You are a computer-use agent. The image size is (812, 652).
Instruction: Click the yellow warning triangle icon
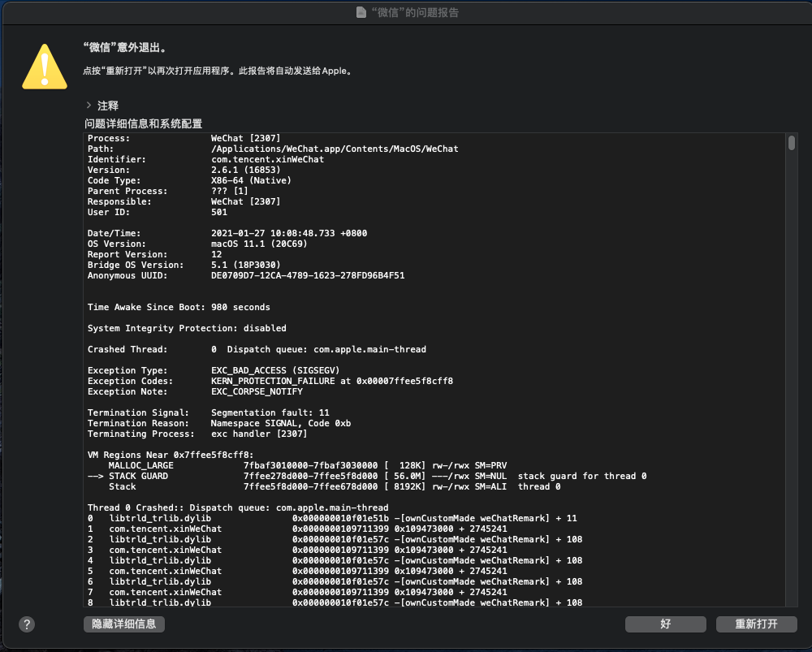point(45,67)
